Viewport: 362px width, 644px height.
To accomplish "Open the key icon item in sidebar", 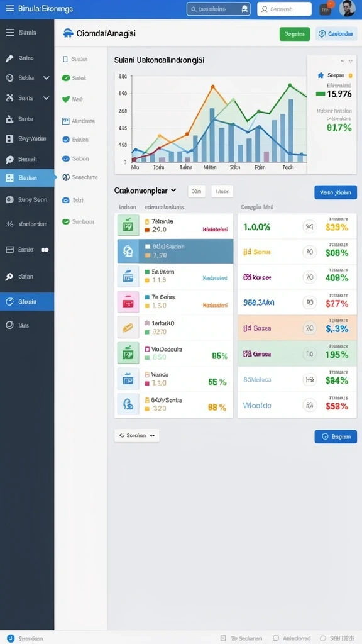I will pos(9,277).
